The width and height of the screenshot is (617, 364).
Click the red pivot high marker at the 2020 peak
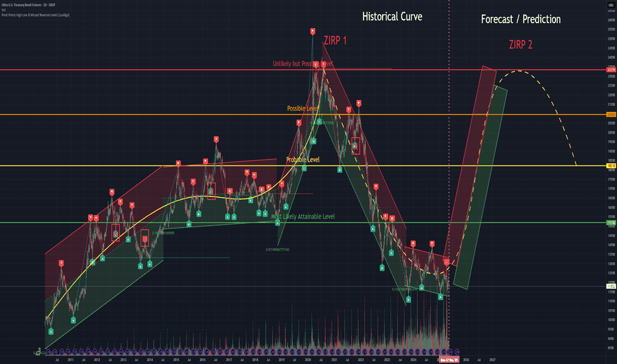click(x=312, y=31)
